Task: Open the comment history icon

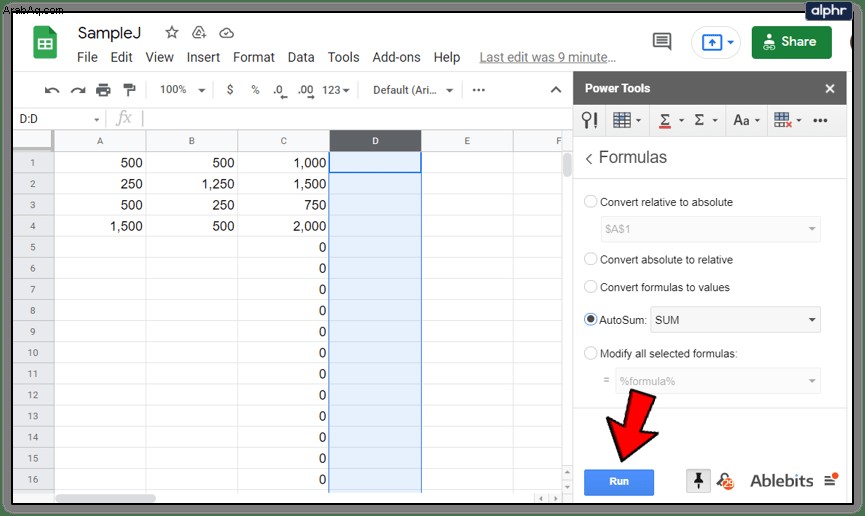Action: pos(661,41)
